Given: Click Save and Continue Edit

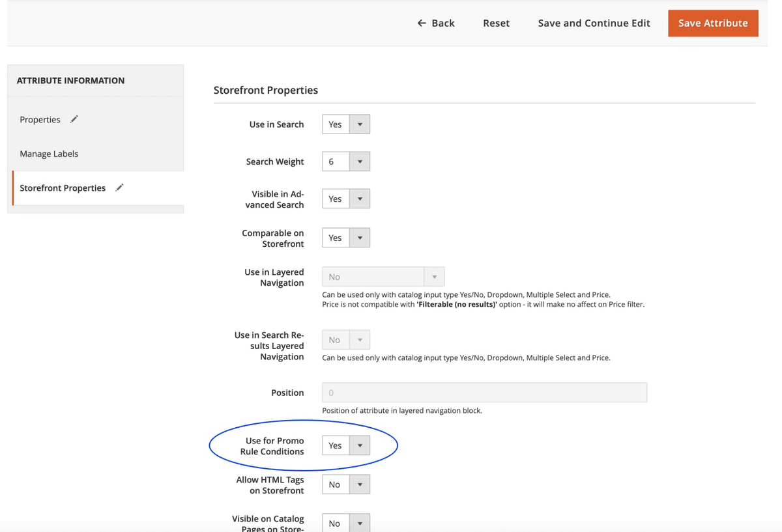Looking at the screenshot, I should tap(594, 23).
